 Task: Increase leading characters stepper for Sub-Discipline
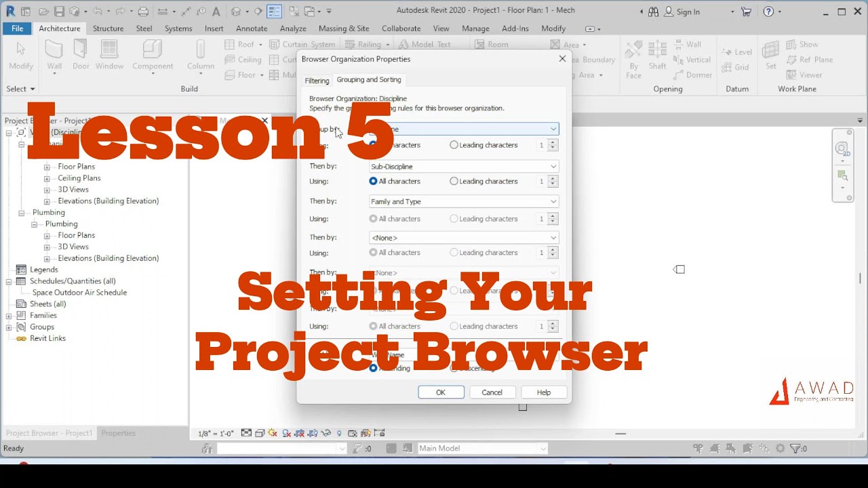(553, 178)
